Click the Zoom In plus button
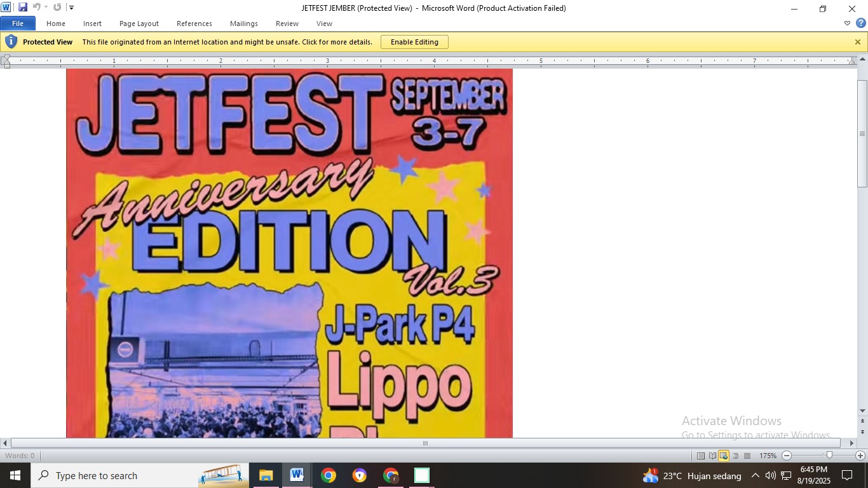The image size is (868, 488). click(860, 456)
